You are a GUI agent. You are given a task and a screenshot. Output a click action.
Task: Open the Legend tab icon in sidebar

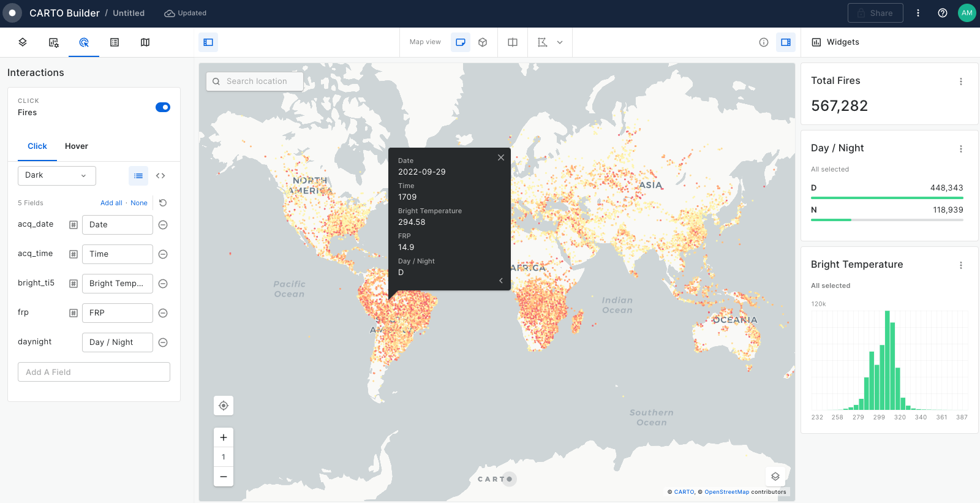115,42
